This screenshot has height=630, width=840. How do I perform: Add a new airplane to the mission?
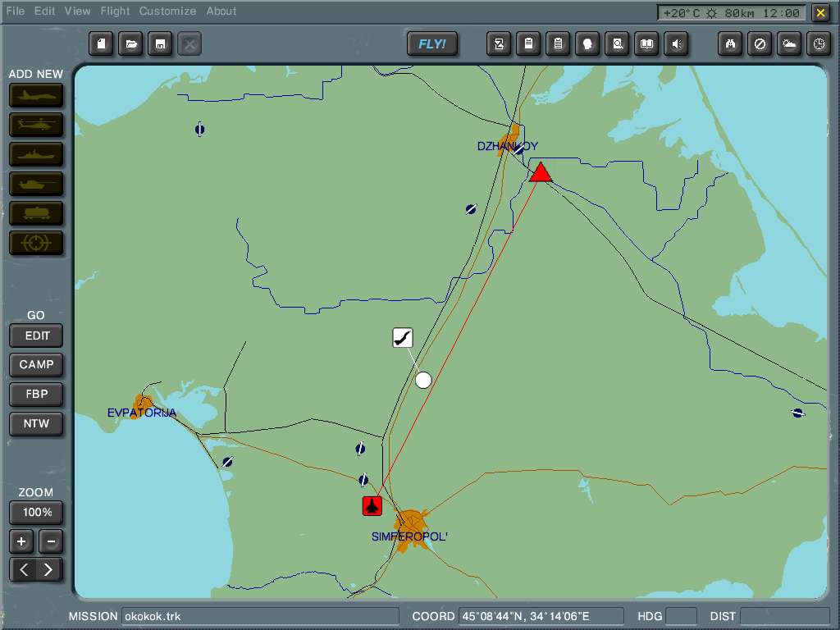tap(36, 95)
